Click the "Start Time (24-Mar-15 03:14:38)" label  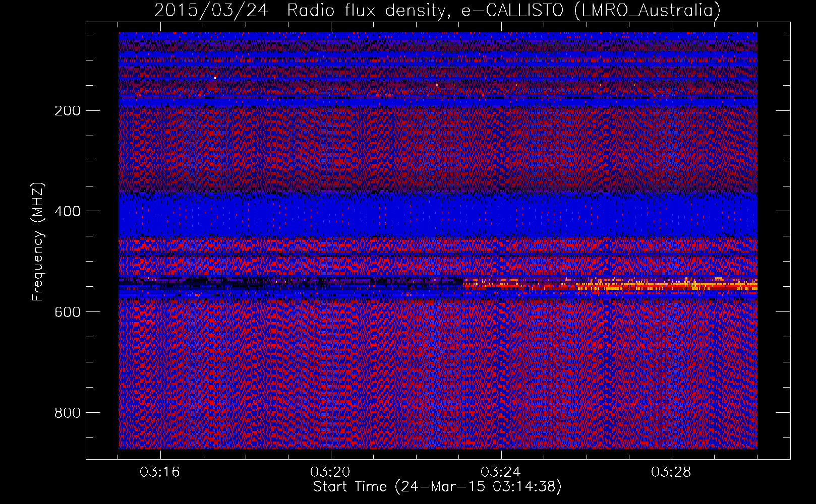click(x=437, y=487)
